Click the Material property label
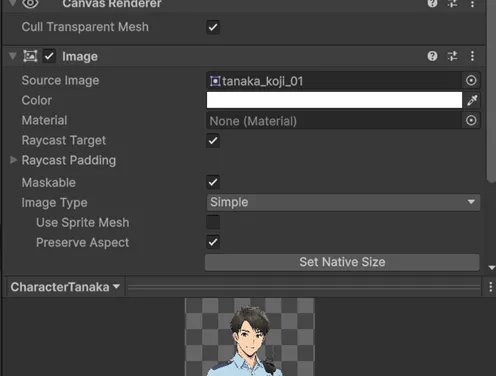 [x=44, y=120]
